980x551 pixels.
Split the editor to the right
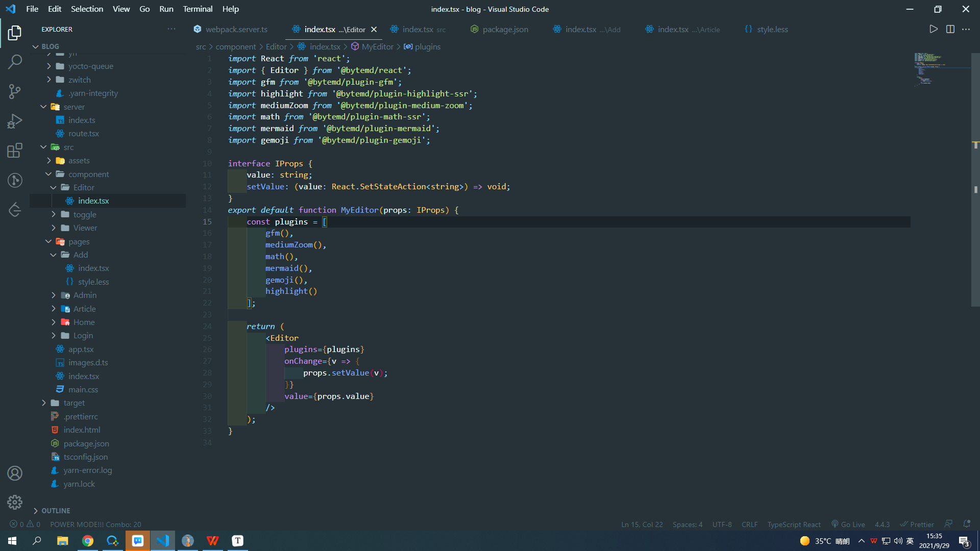click(950, 29)
